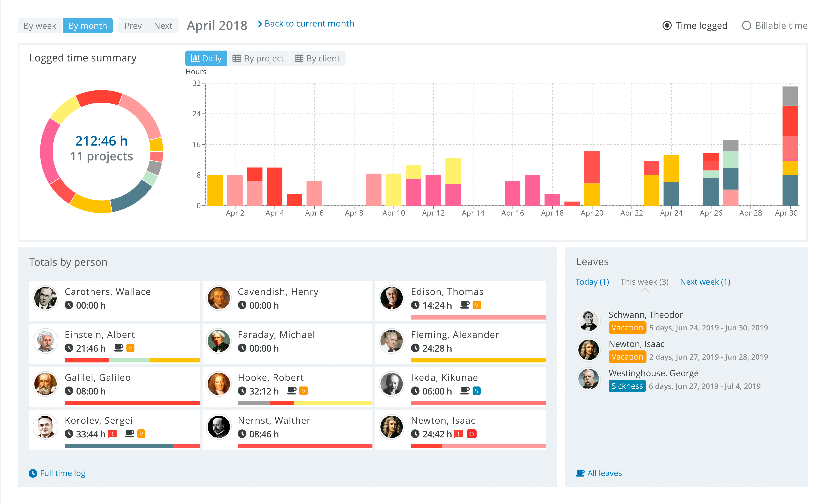Select the Billable time radio button
The height and width of the screenshot is (504, 825).
coord(746,26)
